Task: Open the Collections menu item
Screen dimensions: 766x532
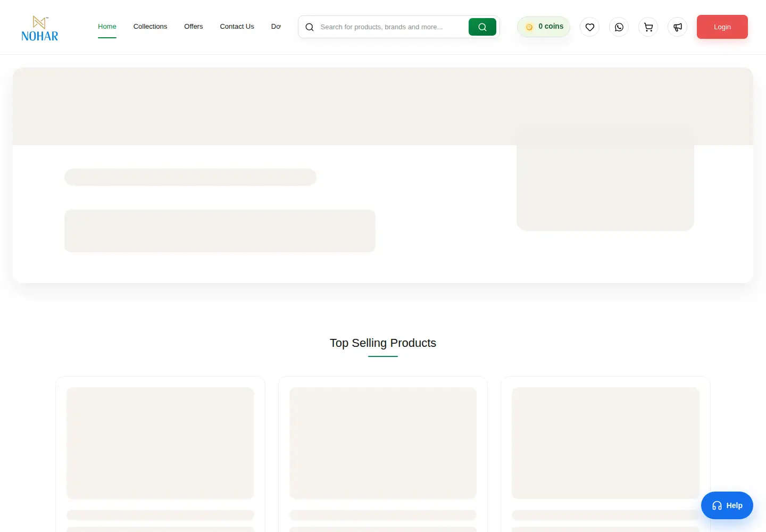Action: pos(150,27)
